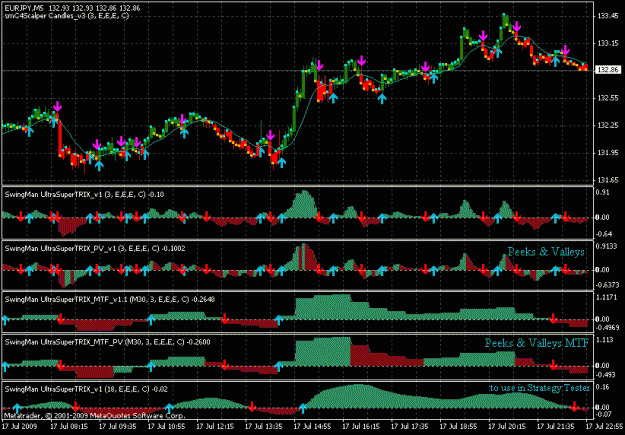
Task: Click the 0.91 scale value
Action: (x=603, y=193)
